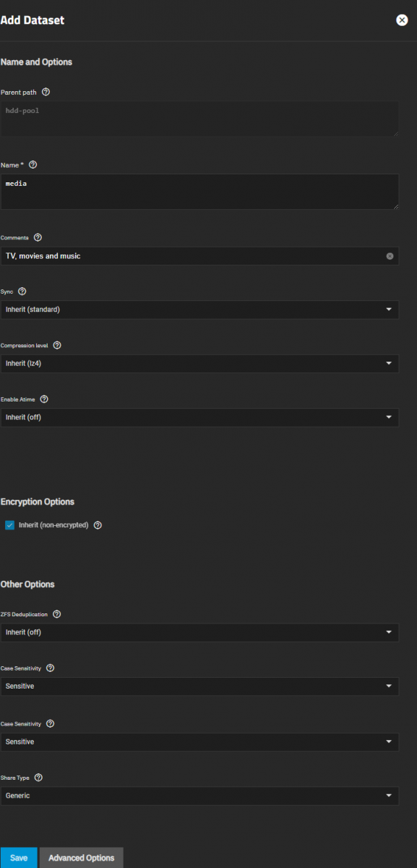Focus the Name field containing media
417x868 pixels.
click(199, 192)
